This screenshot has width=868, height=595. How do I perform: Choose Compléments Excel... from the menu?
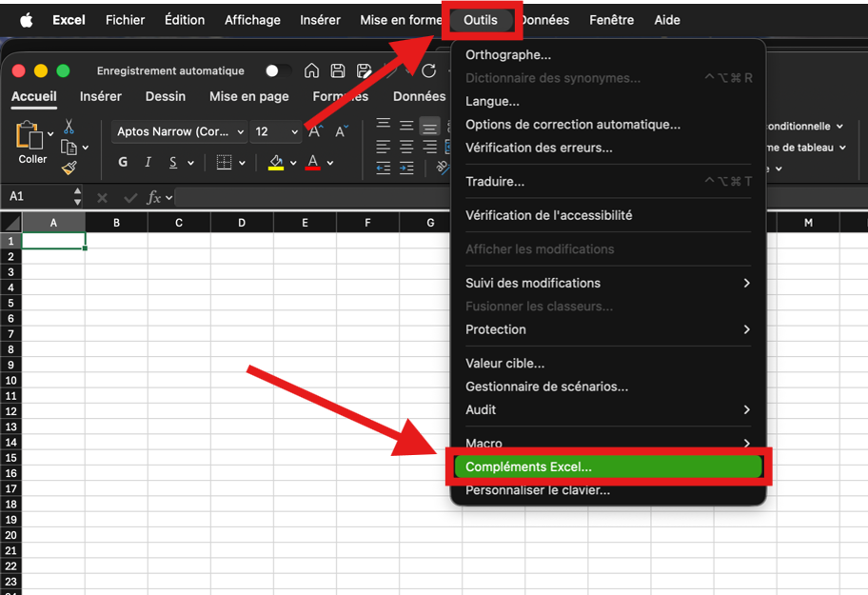[x=608, y=466]
